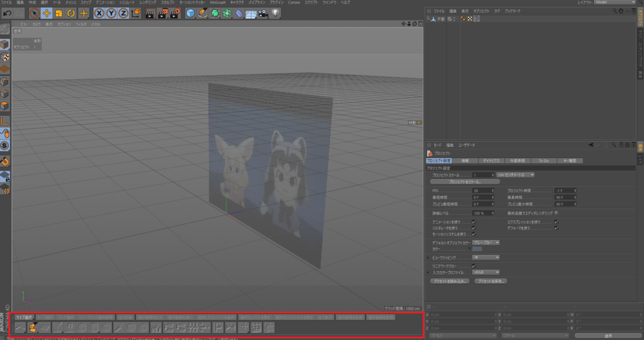The width and height of the screenshot is (644, 340).
Task: Enable 最終品質でエディタレンダリング checkbox
Action: tap(557, 213)
